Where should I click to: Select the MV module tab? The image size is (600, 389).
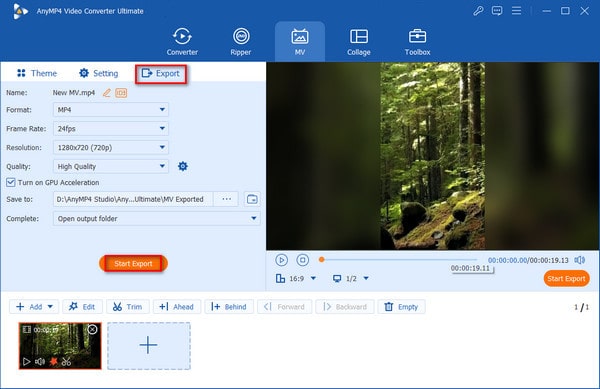[x=300, y=42]
